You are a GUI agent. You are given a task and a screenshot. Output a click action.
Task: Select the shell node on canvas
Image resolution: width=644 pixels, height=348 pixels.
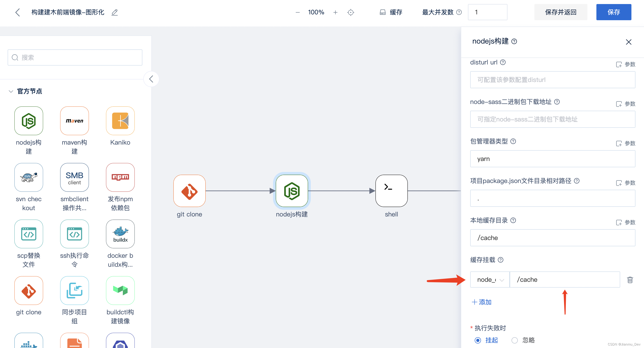pyautogui.click(x=392, y=191)
